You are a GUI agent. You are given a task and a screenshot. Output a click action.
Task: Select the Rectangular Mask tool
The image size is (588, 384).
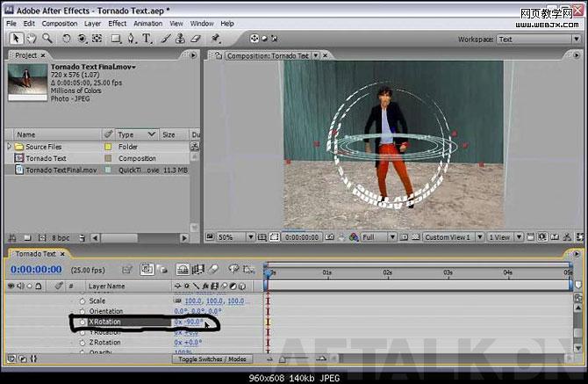pos(116,39)
